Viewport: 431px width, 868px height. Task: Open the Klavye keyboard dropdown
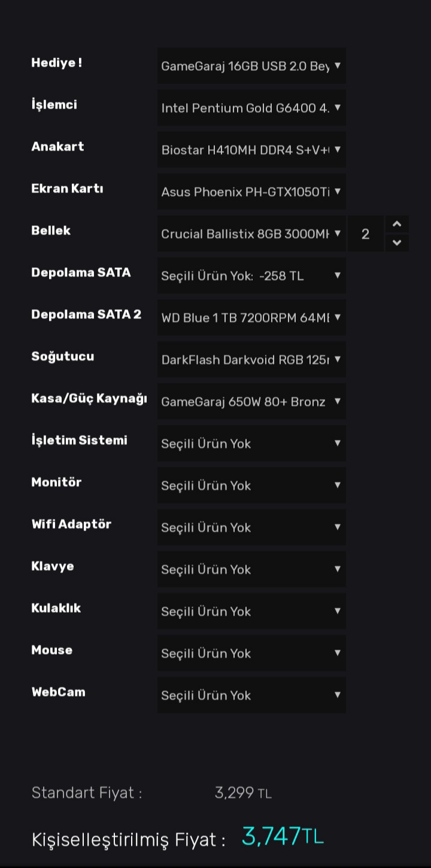(251, 569)
